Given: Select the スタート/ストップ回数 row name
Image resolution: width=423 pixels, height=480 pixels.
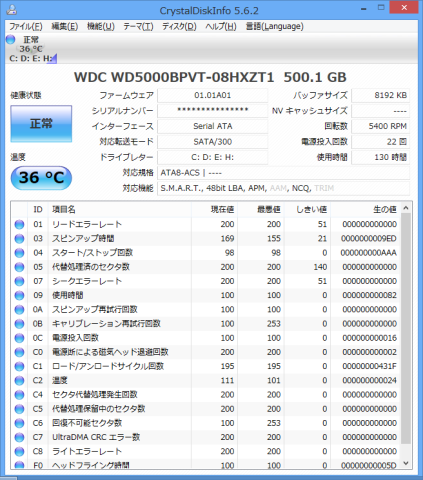Looking at the screenshot, I should (92, 253).
